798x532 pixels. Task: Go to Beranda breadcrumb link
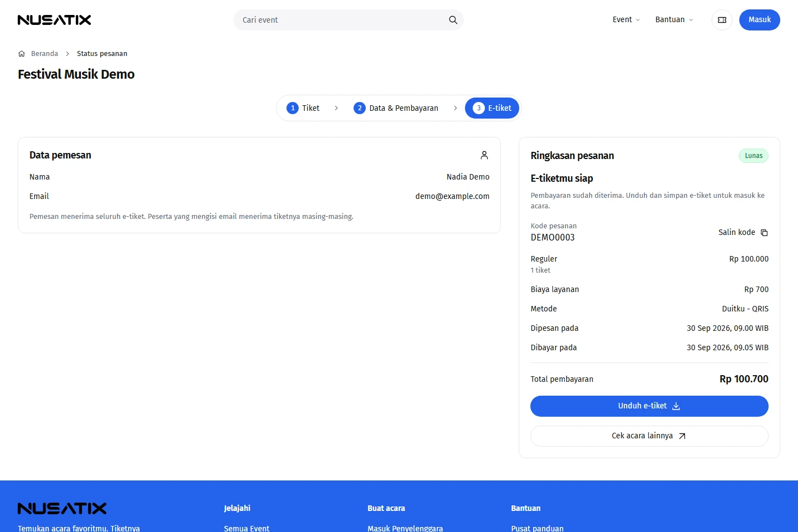(44, 54)
